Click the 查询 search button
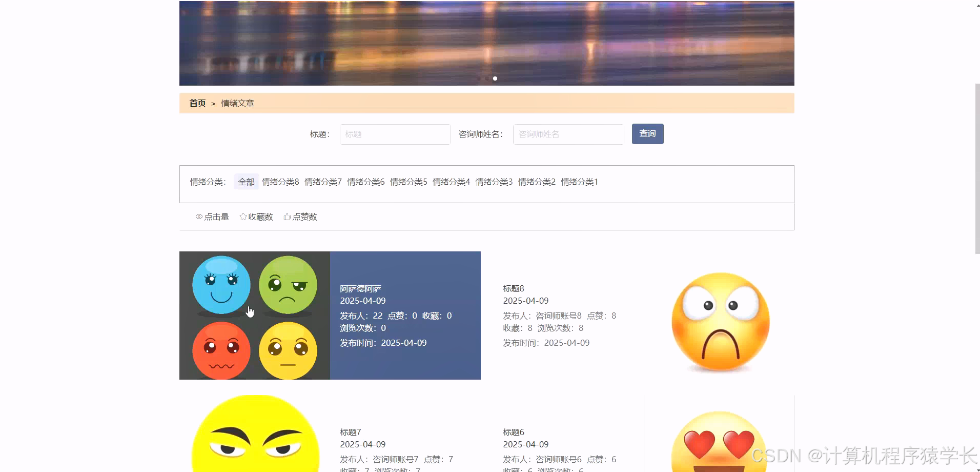Image resolution: width=980 pixels, height=472 pixels. (x=647, y=134)
